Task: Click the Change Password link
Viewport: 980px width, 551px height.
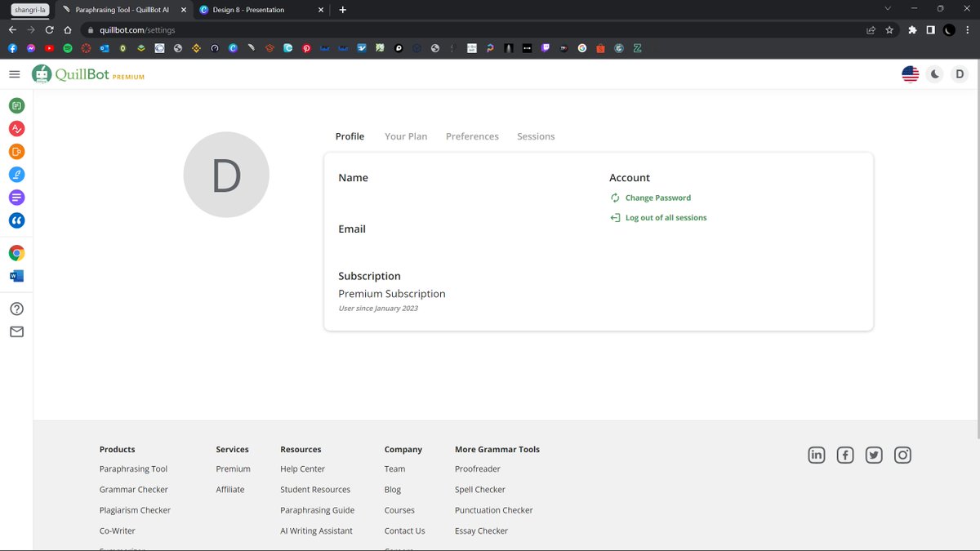Action: (650, 198)
